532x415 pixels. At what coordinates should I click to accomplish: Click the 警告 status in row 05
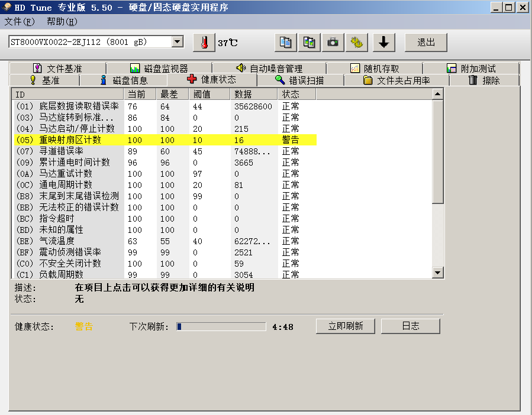(291, 140)
